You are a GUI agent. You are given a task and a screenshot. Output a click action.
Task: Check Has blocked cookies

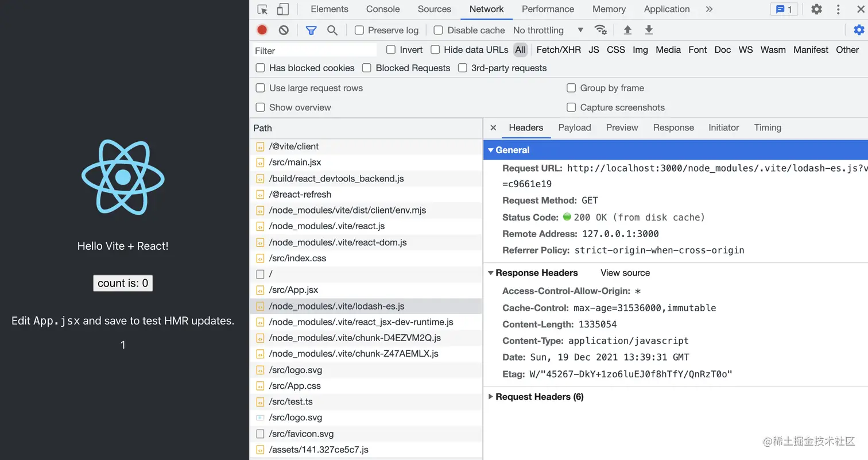[260, 68]
